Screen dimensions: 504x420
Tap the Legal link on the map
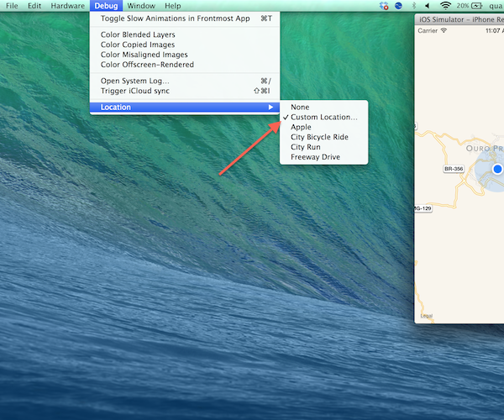point(427,316)
